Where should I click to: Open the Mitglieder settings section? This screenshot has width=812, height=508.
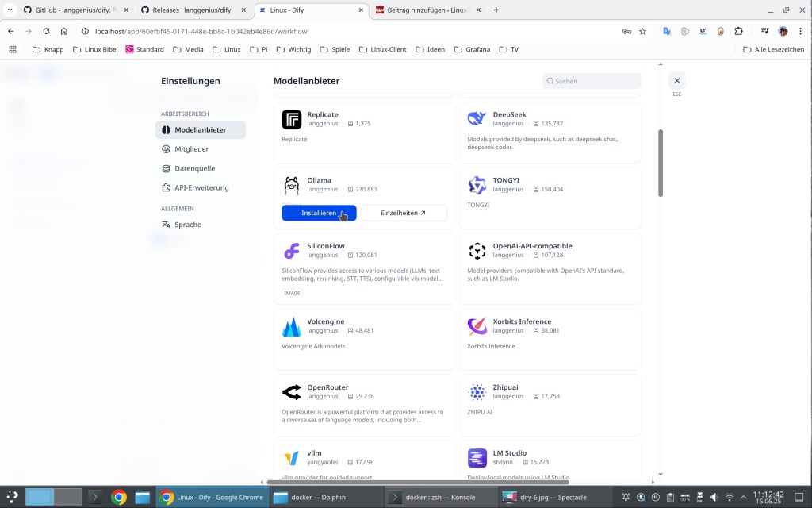pos(191,149)
